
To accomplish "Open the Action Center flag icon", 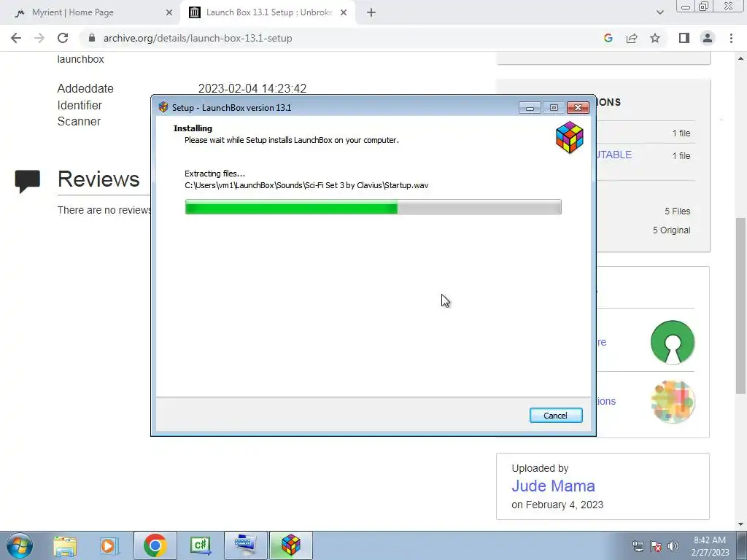I will tap(656, 546).
